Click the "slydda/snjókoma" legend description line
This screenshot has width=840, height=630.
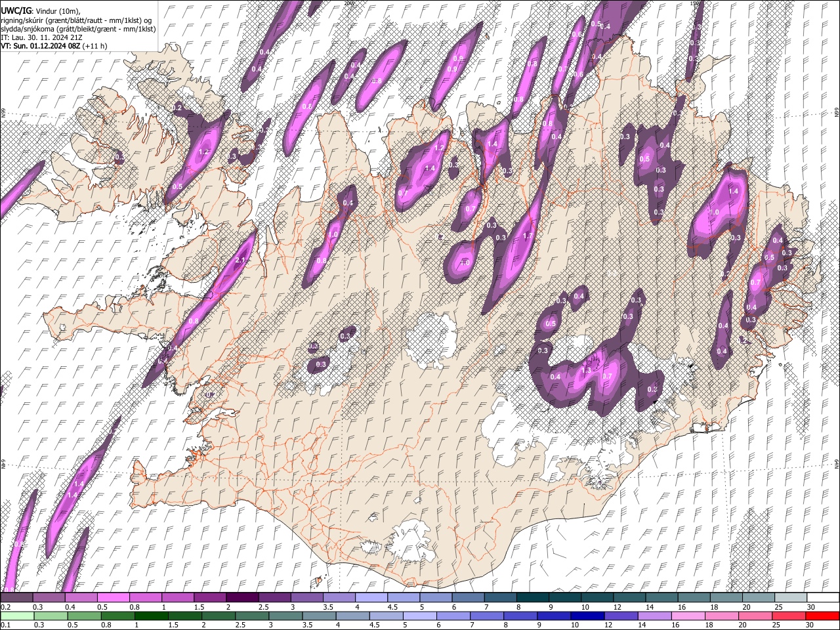click(x=78, y=29)
